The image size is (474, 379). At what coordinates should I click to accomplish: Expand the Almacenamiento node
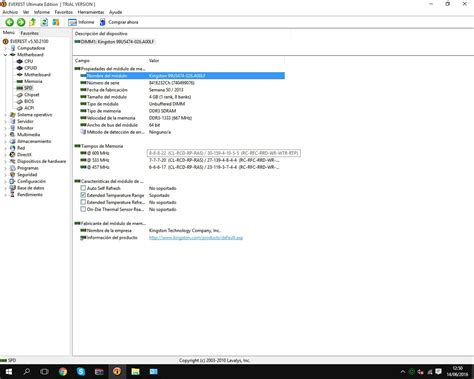click(5, 142)
